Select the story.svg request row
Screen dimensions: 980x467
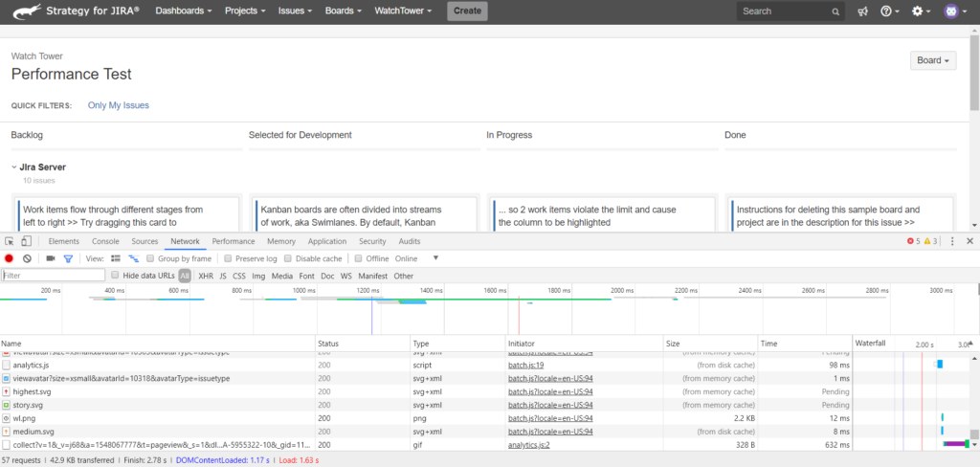pyautogui.click(x=426, y=405)
